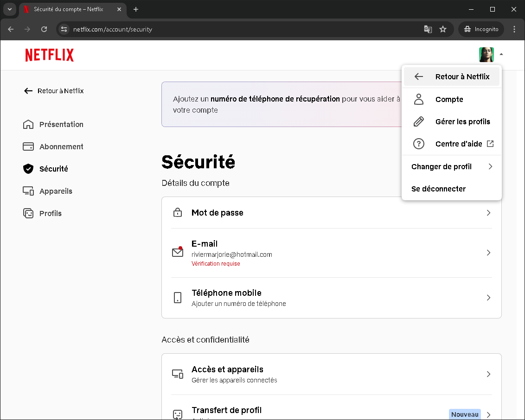Click the phone icon beside Téléphone mobile
This screenshot has height=420, width=525.
(x=178, y=298)
